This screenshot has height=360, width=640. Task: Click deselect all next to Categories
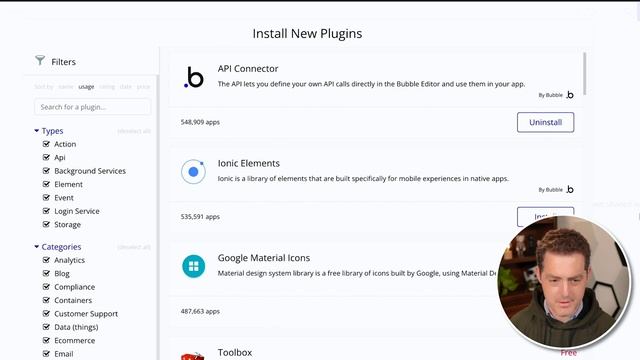134,247
